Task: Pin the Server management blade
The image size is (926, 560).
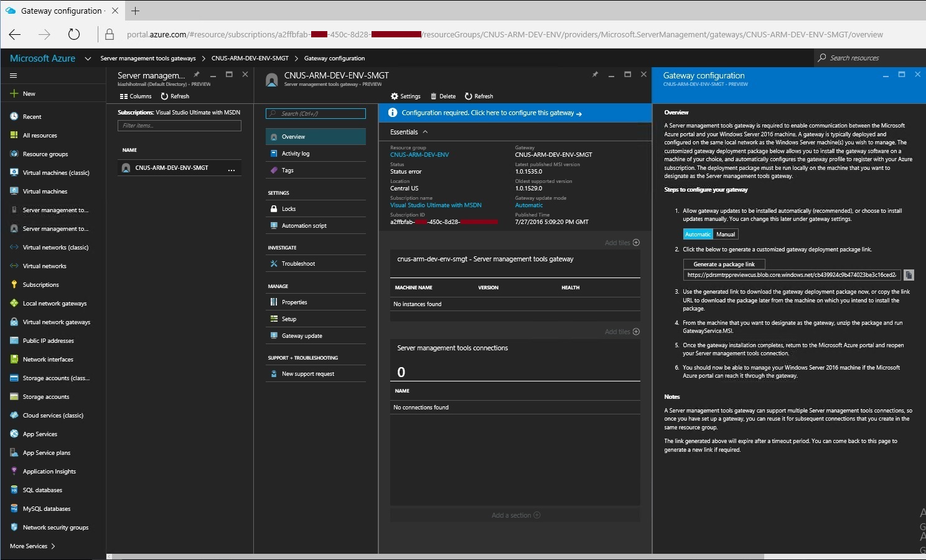Action: click(x=196, y=75)
